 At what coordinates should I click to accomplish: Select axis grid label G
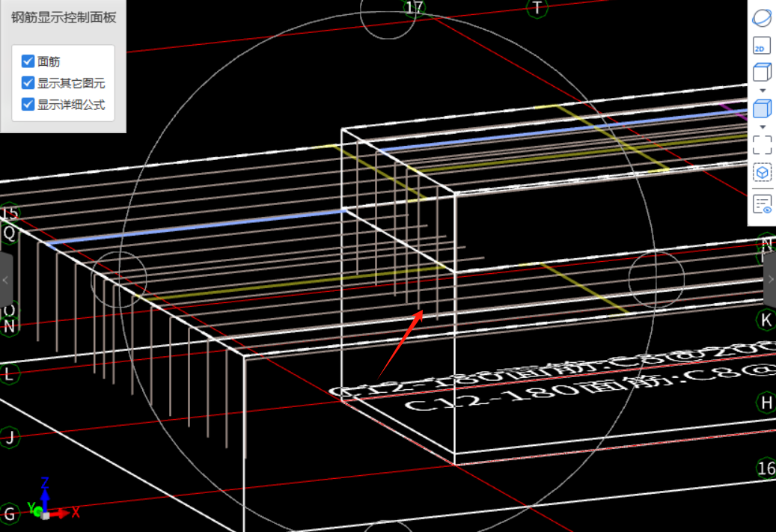click(9, 514)
